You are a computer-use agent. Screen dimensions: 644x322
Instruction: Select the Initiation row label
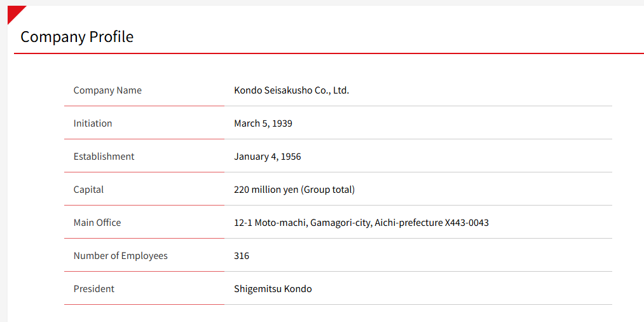[93, 123]
